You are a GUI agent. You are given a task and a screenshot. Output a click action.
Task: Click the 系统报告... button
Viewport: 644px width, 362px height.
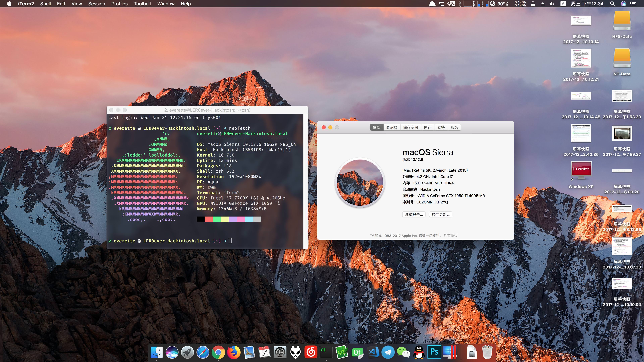pos(414,214)
